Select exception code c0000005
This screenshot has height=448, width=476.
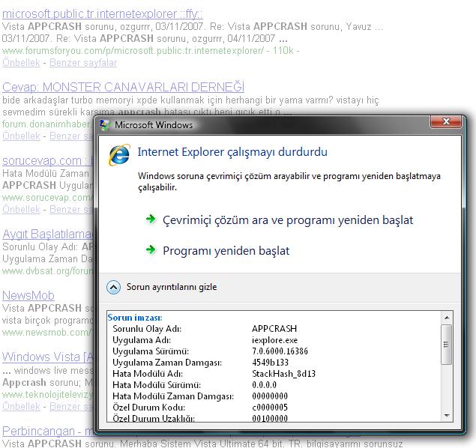[270, 408]
